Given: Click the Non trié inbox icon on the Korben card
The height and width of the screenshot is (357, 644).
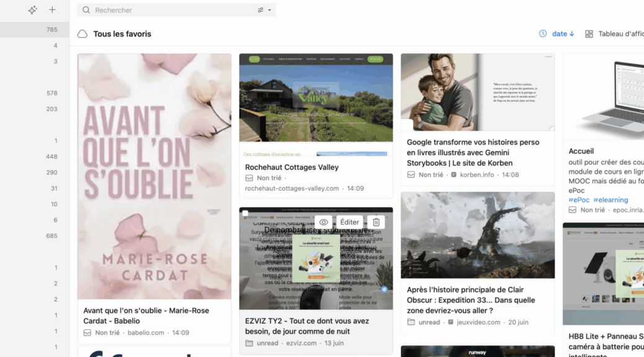Looking at the screenshot, I should 411,175.
